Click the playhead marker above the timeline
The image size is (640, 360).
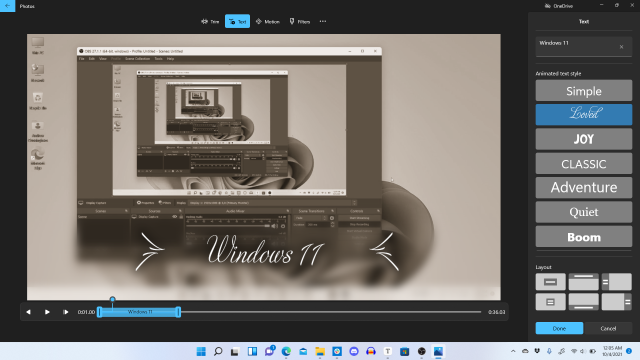[x=112, y=299]
